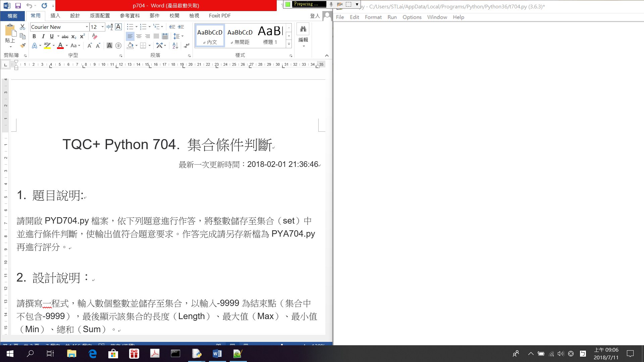Toggle Subscript formatting
This screenshot has height=362, width=644.
tap(74, 36)
